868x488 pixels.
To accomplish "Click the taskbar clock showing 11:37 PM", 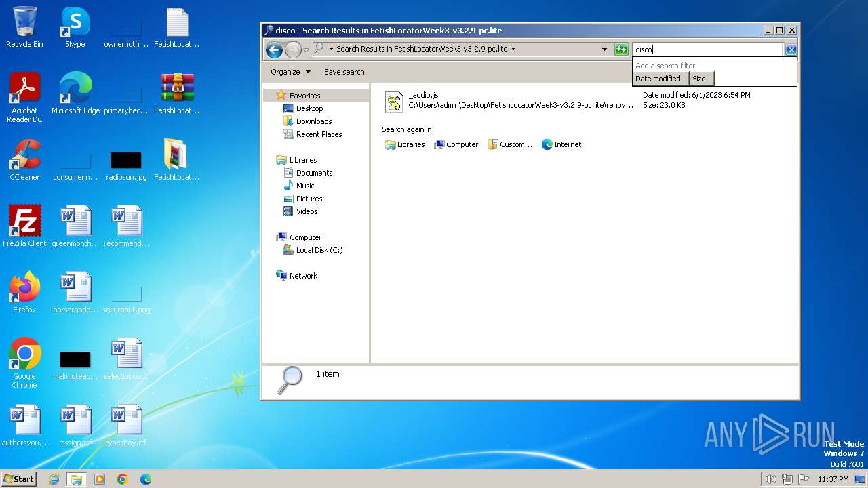I will (x=833, y=479).
